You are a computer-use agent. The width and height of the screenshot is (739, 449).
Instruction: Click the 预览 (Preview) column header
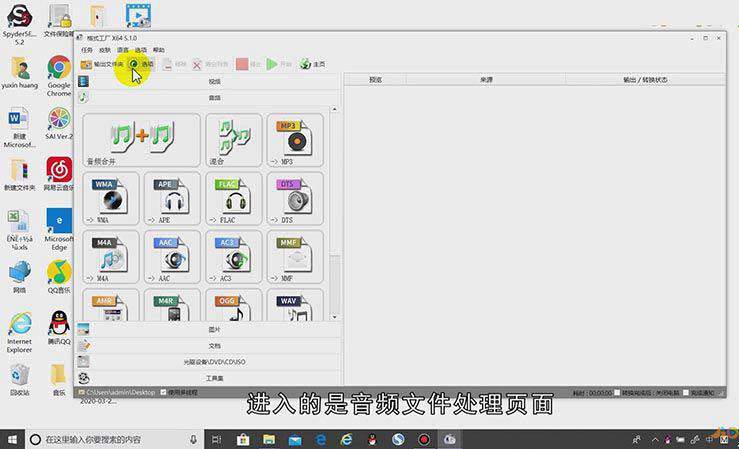[x=375, y=80]
